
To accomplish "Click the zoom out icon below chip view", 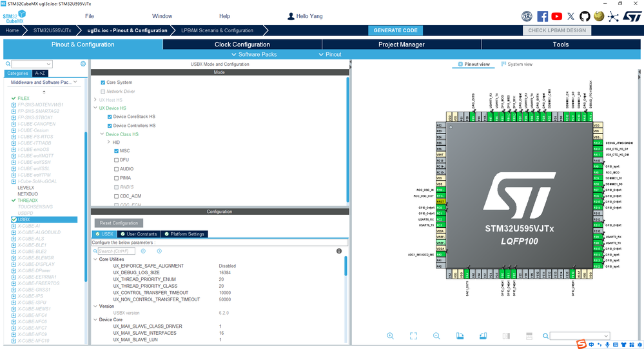I will pyautogui.click(x=436, y=335).
